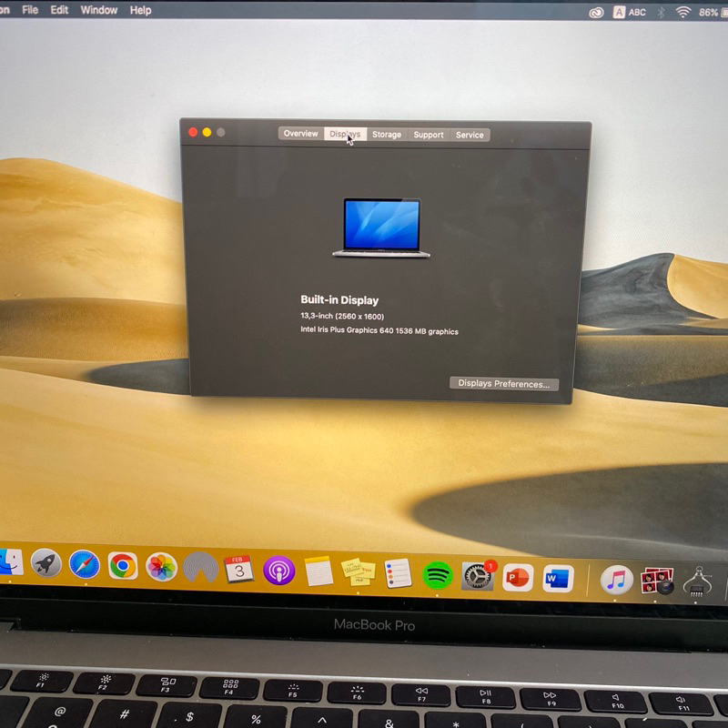Click the Built-in Display heading
The image size is (728, 728).
339,300
